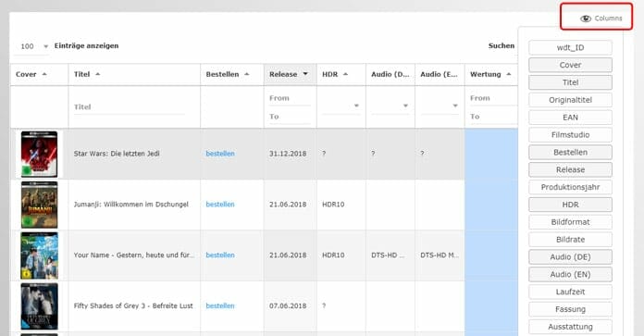Toggle Fassung column visibility
The image size is (644, 336).
(x=570, y=309)
